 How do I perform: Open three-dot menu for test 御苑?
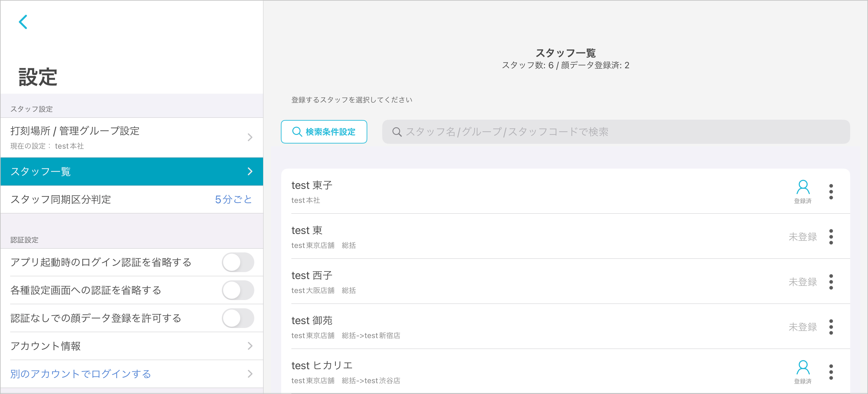[x=831, y=327]
